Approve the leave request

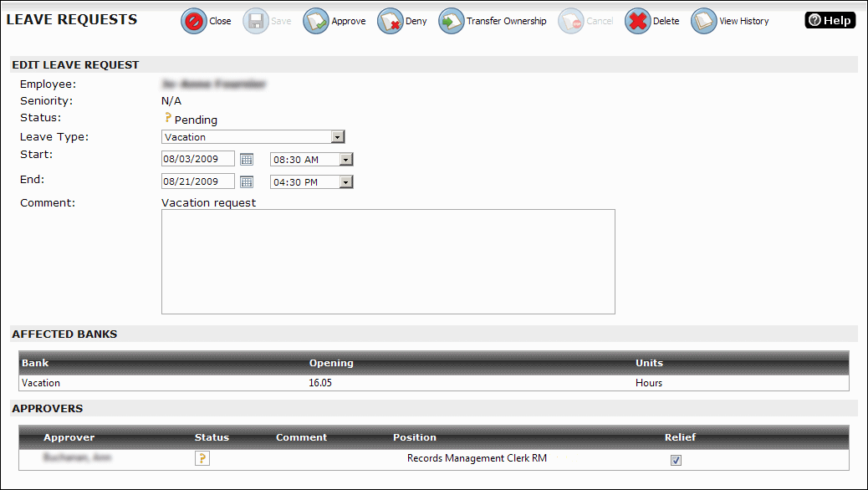coord(315,22)
